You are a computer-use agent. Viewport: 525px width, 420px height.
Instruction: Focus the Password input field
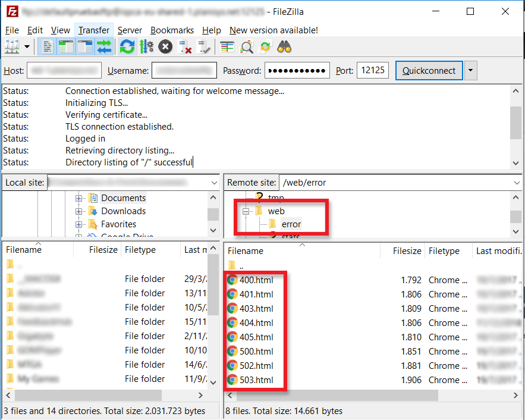(297, 70)
